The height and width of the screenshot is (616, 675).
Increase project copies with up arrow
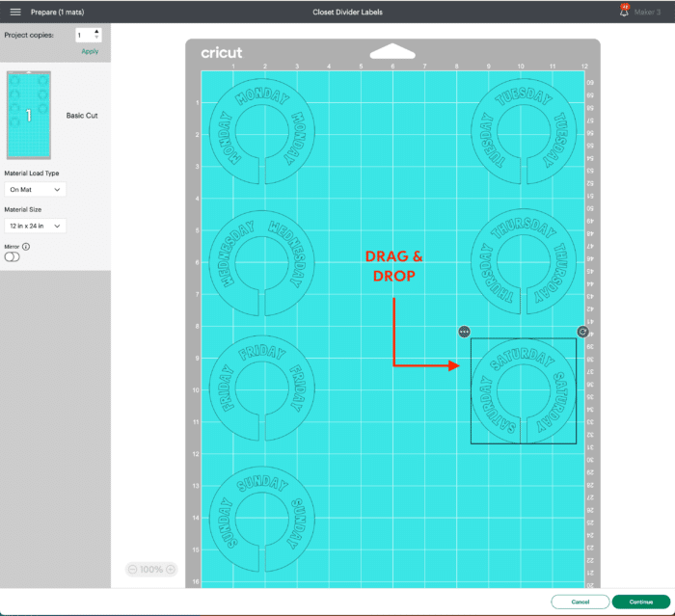coord(96,31)
